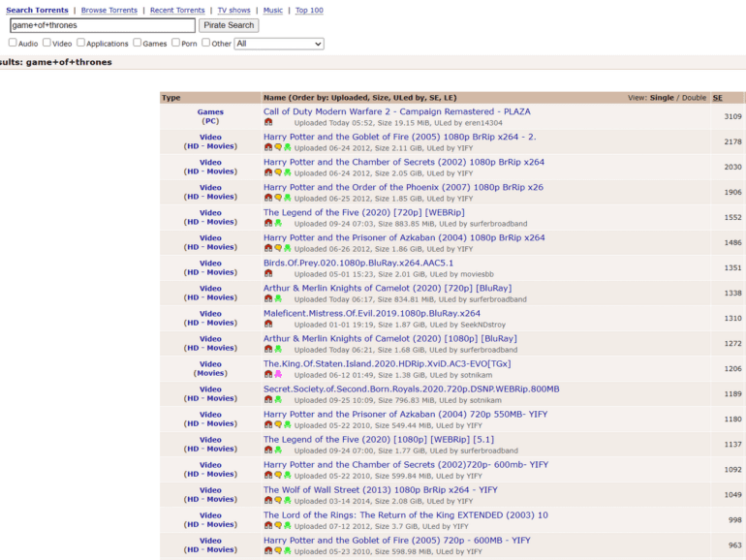This screenshot has height=560, width=746.
Task: Click the Games category link in first row
Action: pyautogui.click(x=210, y=111)
